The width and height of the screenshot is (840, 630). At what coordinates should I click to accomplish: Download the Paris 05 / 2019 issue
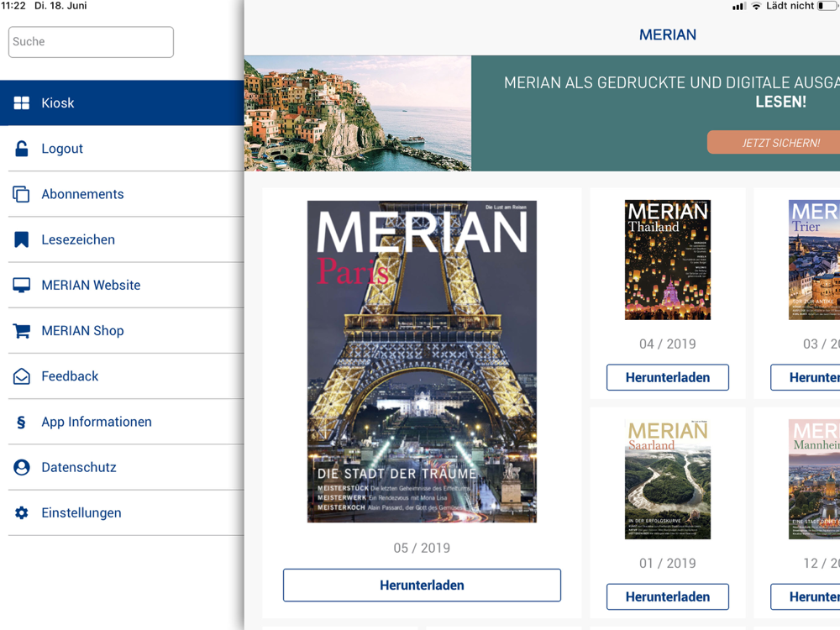click(x=423, y=585)
